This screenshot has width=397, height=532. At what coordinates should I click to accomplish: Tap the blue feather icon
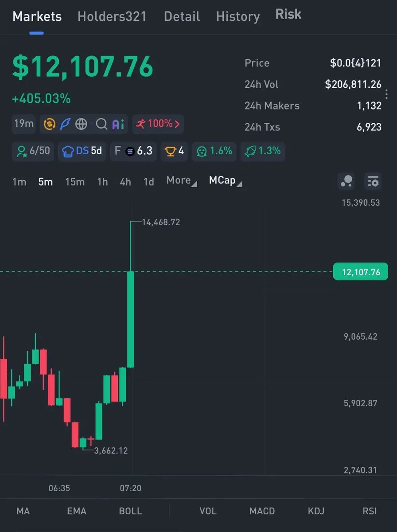(65, 124)
